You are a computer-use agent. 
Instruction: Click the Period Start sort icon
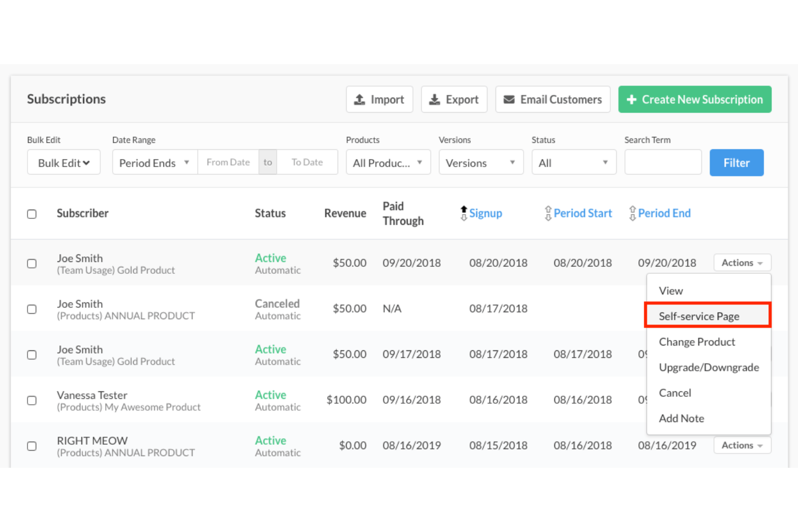[x=548, y=213]
